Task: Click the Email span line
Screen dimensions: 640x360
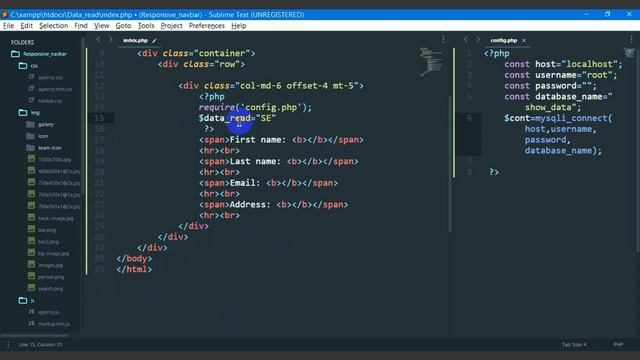Action: click(x=269, y=183)
